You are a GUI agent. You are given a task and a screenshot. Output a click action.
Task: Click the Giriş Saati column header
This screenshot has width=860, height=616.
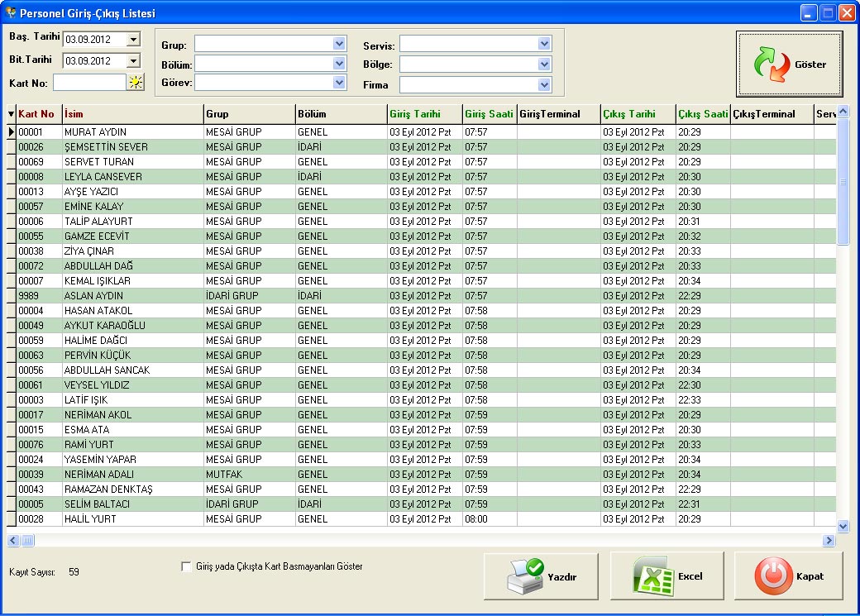(x=489, y=114)
